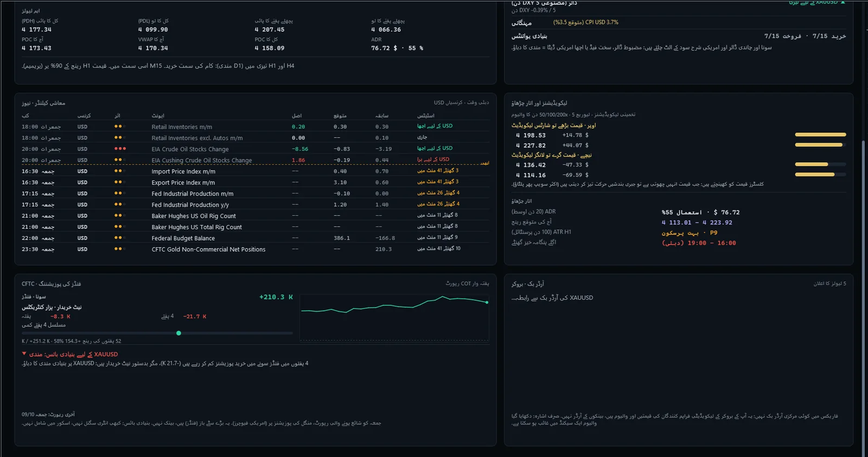Select Fed Industrial Production y/y event
Image resolution: width=868 pixels, height=457 pixels.
190,205
